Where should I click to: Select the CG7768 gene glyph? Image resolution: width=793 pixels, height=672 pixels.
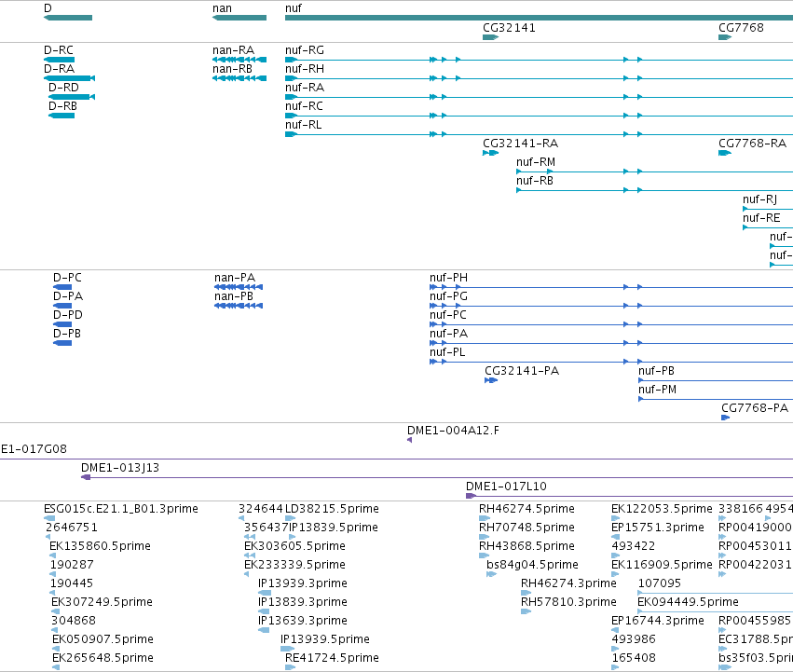(725, 37)
